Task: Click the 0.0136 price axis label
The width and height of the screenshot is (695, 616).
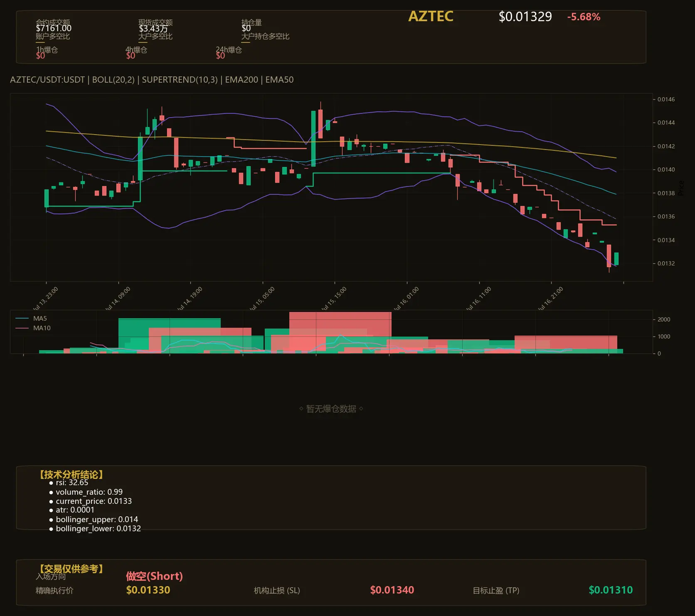Action: point(666,216)
